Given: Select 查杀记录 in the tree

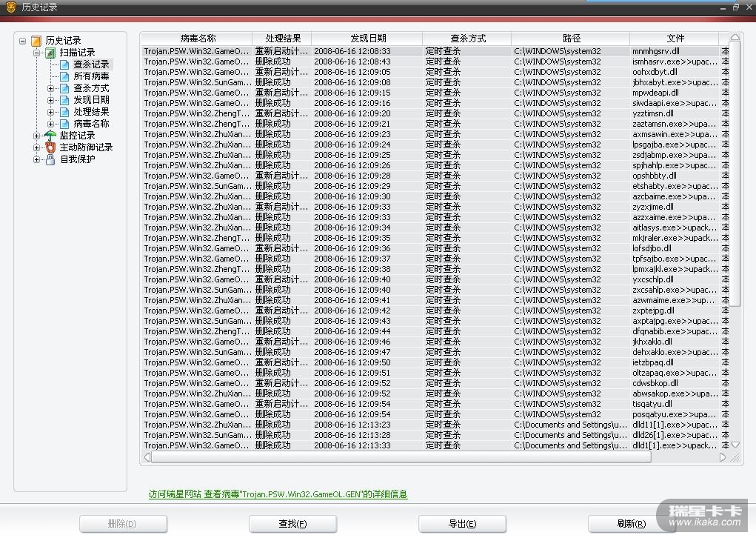Looking at the screenshot, I should coord(91,64).
